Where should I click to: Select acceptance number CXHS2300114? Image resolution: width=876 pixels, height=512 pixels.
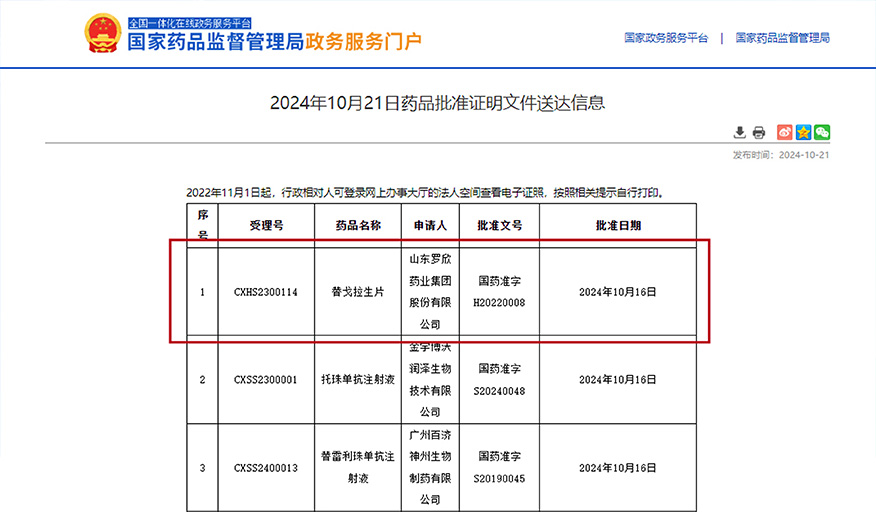pyautogui.click(x=266, y=292)
